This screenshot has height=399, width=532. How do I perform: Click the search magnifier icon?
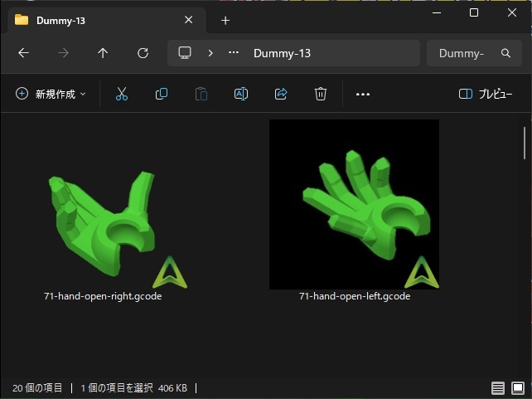pyautogui.click(x=505, y=53)
